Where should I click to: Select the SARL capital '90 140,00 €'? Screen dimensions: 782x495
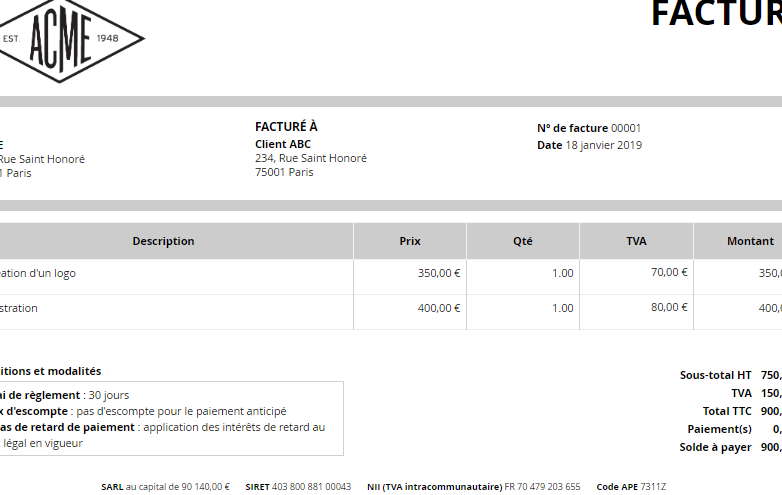(205, 487)
